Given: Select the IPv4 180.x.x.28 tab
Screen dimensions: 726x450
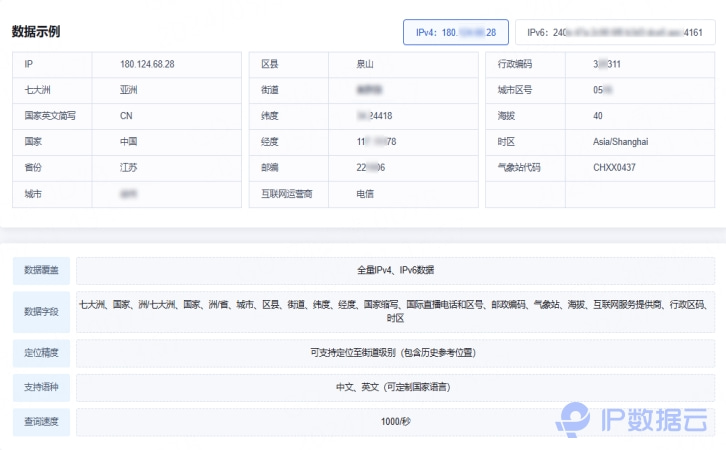Looking at the screenshot, I should 456,32.
